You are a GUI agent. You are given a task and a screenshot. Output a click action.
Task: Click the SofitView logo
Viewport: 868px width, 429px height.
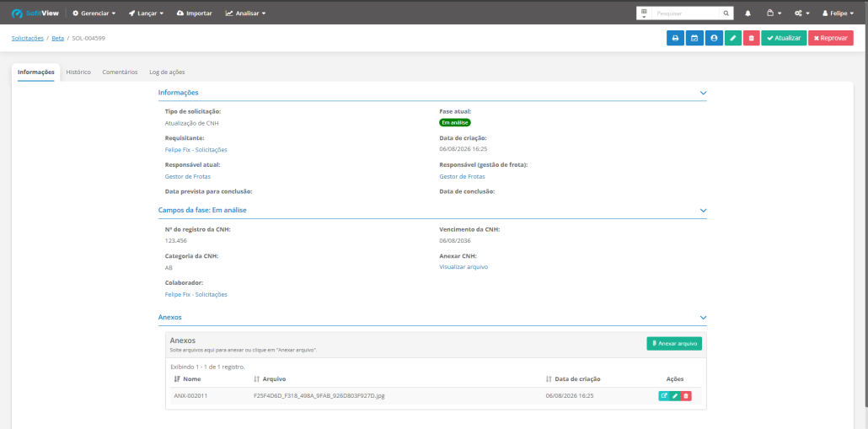[35, 13]
